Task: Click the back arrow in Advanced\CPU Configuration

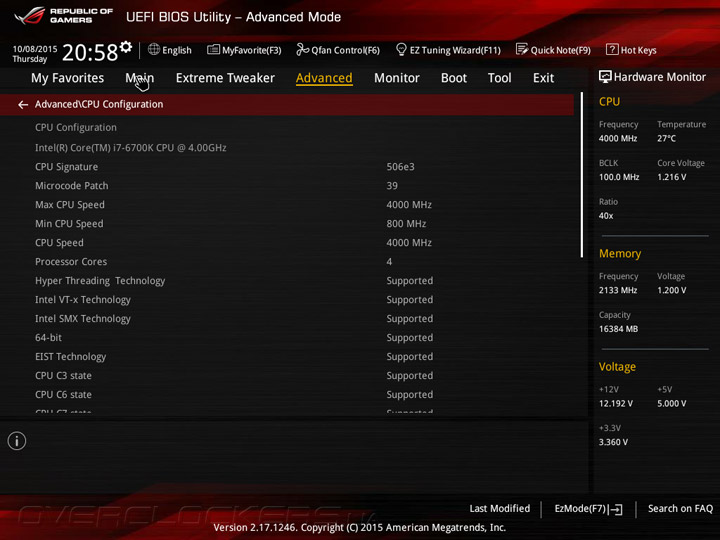Action: coord(23,105)
